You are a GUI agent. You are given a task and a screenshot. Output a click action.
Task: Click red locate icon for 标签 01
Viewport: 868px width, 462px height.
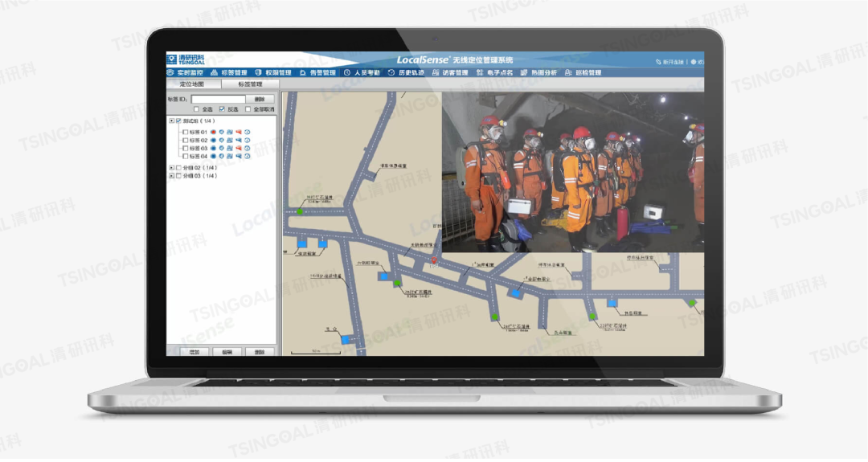213,132
